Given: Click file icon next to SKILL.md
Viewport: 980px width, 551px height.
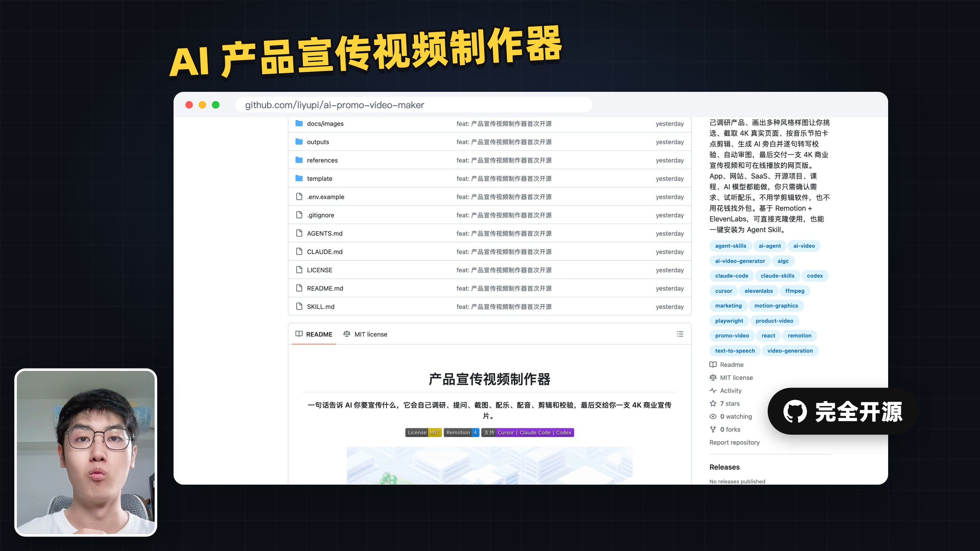Looking at the screenshot, I should point(299,306).
